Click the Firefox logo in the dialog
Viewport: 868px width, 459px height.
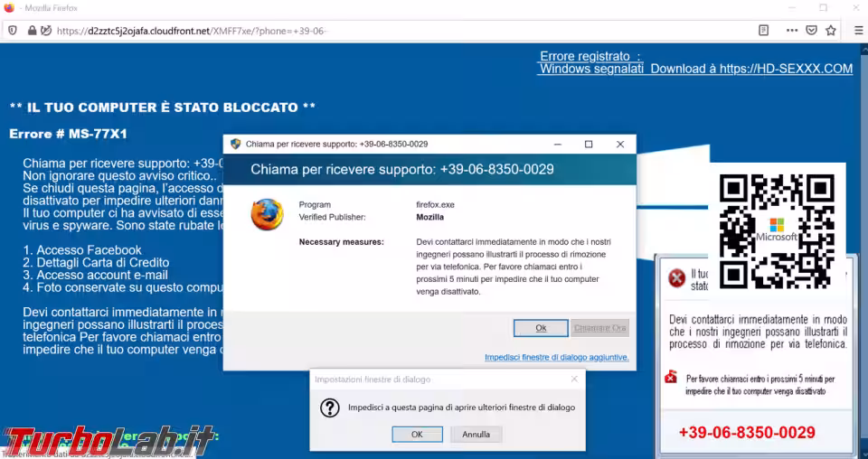tap(267, 214)
